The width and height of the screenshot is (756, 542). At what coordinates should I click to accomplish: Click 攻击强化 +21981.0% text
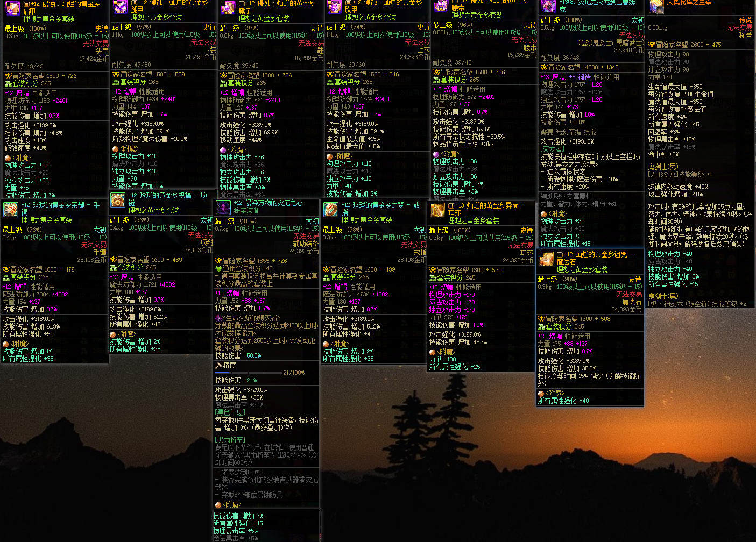coord(567,141)
